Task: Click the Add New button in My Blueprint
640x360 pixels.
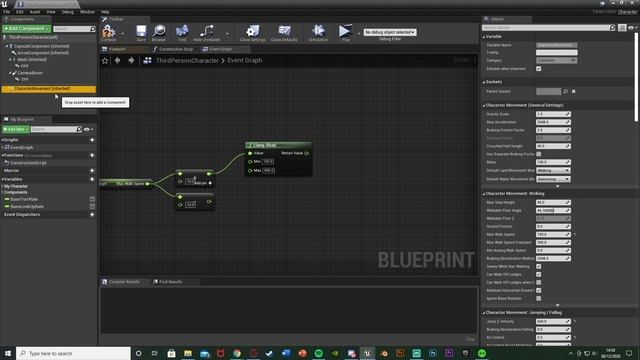Action: [x=16, y=129]
